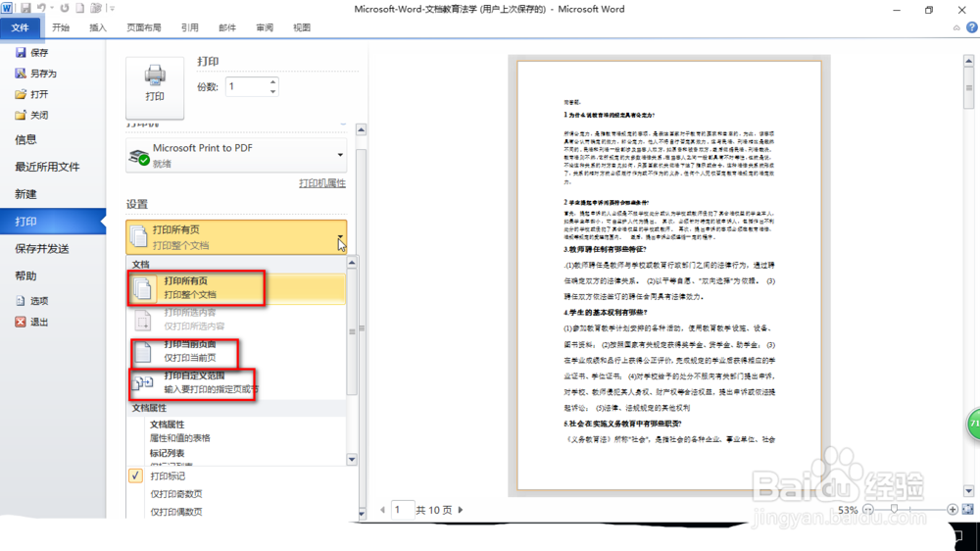This screenshot has width=980, height=551.
Task: Click the 打印所有页 document icon in list
Action: (142, 287)
